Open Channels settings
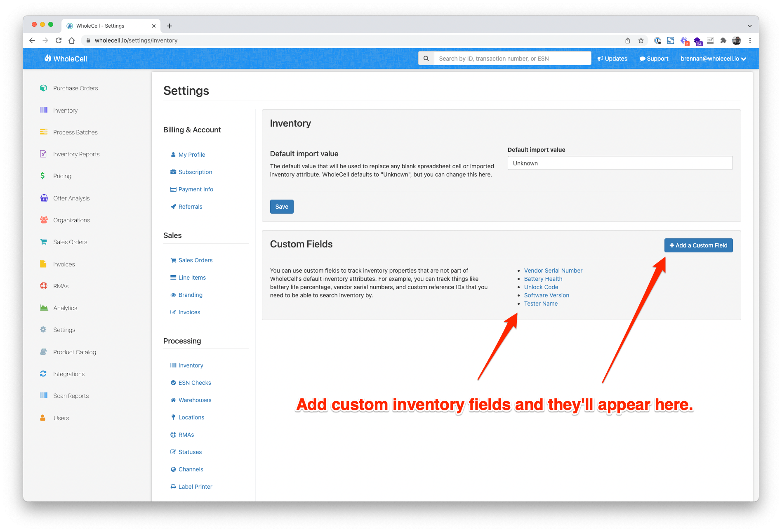Image resolution: width=782 pixels, height=532 pixels. pos(187,469)
